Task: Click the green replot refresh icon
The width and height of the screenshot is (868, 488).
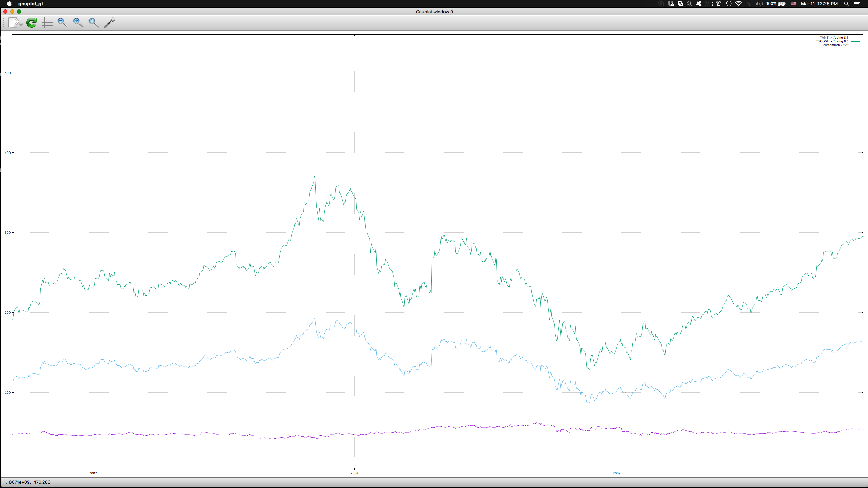Action: click(32, 23)
